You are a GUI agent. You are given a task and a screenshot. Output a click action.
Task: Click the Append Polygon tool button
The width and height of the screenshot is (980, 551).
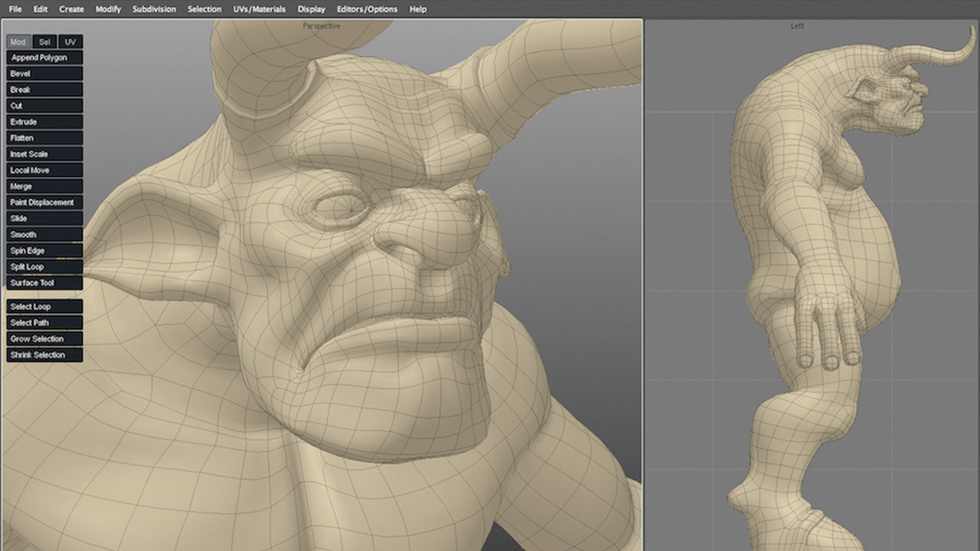point(44,57)
